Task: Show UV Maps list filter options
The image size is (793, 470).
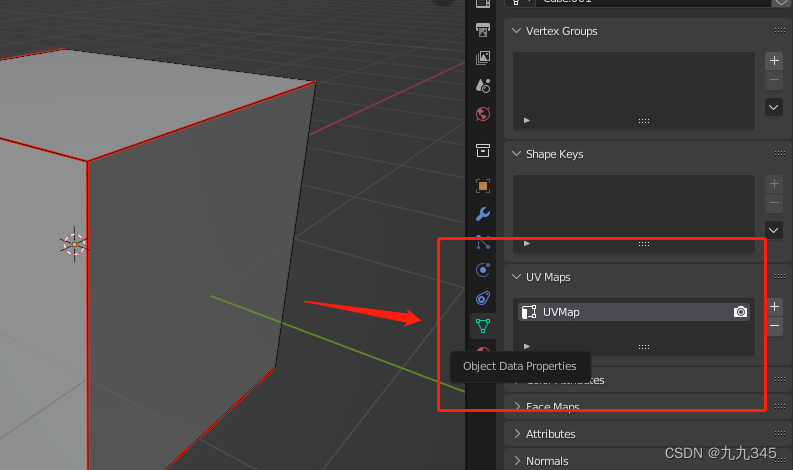Action: (x=527, y=346)
